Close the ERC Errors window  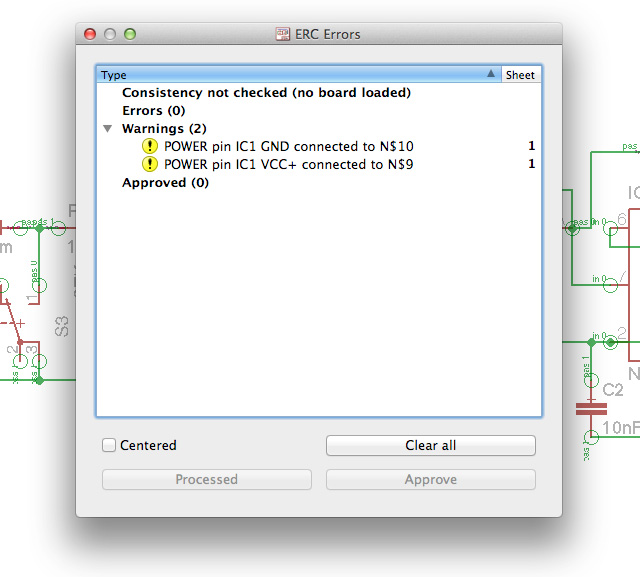[x=90, y=34]
